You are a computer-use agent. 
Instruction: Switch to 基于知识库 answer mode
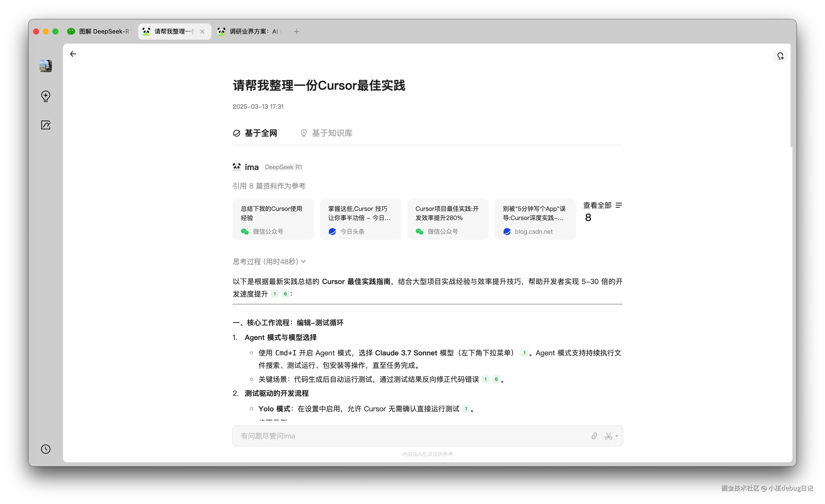pos(326,133)
